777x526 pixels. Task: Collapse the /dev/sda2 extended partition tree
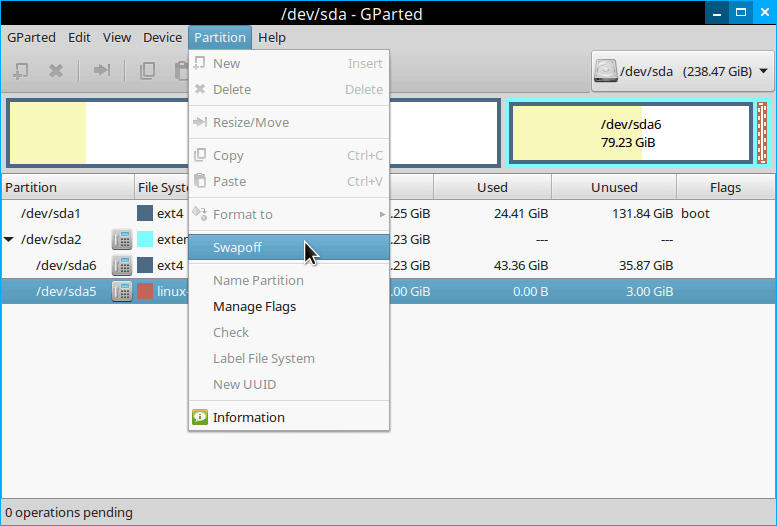coord(8,239)
